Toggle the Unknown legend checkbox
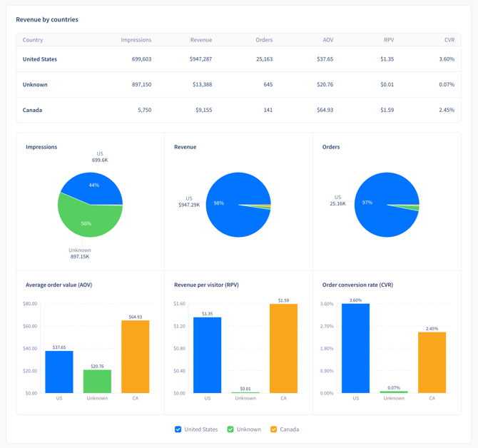This screenshot has height=448, width=478. 230,429
